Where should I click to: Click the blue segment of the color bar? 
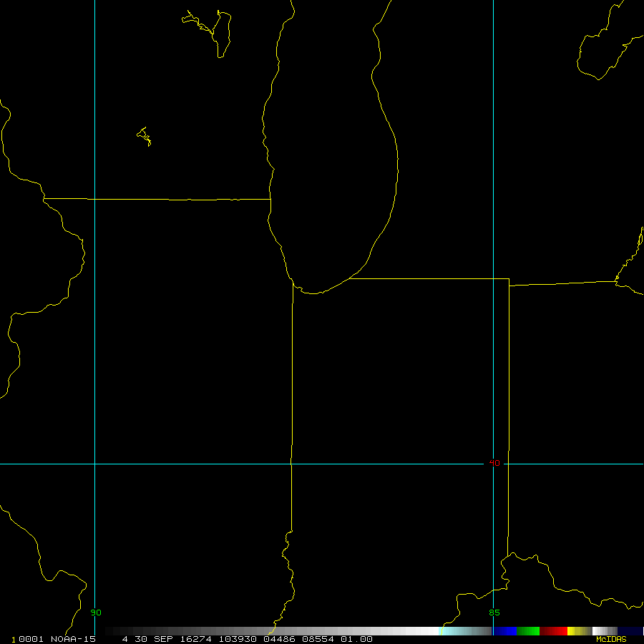point(504,631)
